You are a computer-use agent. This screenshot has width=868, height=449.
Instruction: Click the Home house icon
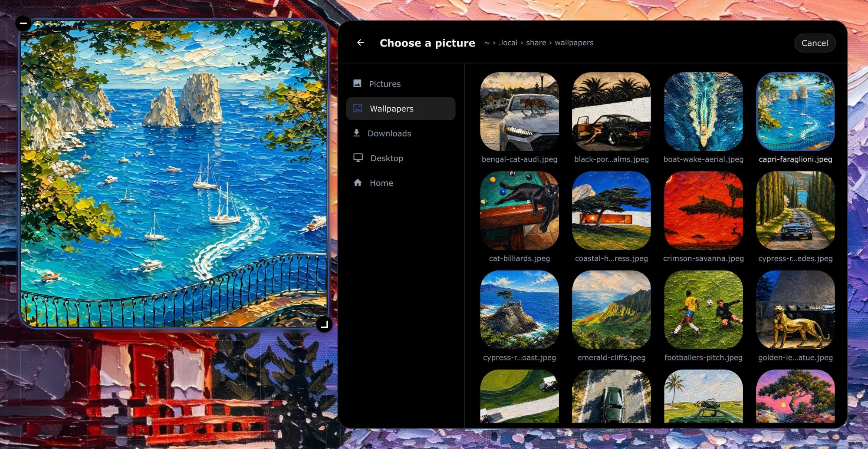coord(358,183)
